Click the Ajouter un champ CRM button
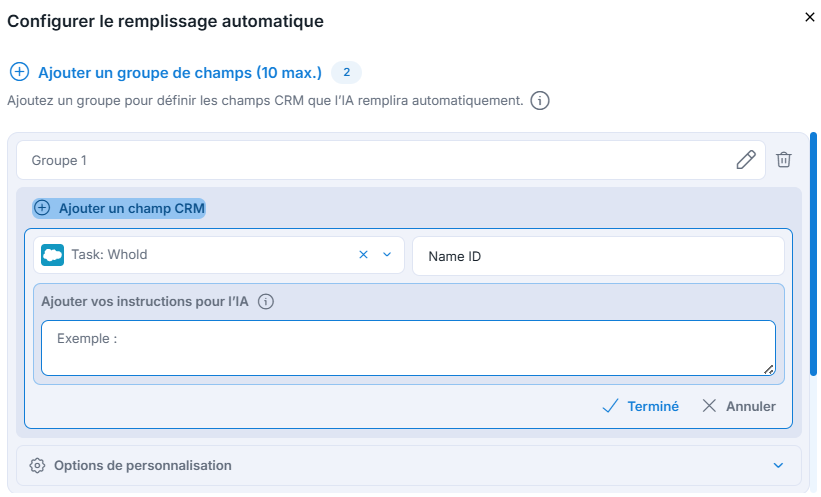 119,208
